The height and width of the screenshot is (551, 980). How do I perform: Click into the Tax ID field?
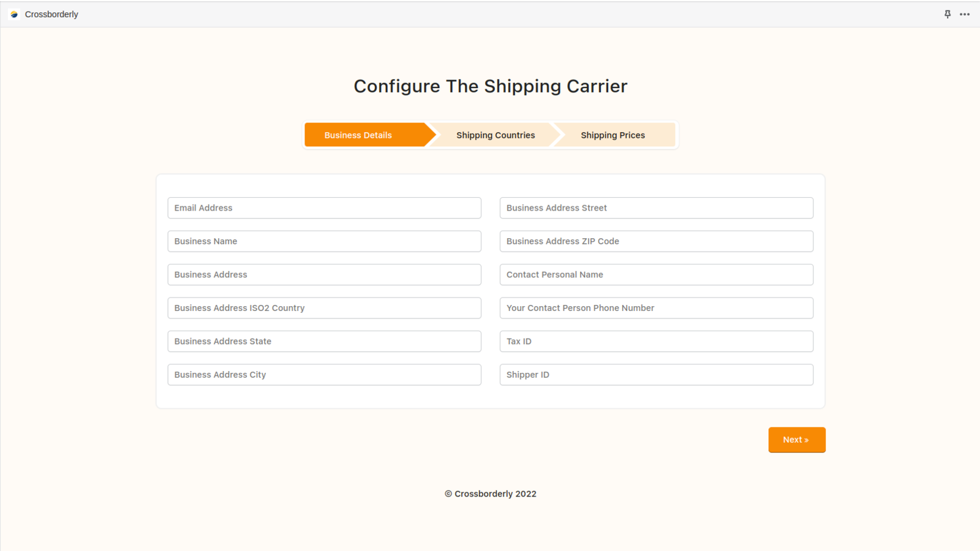657,341
